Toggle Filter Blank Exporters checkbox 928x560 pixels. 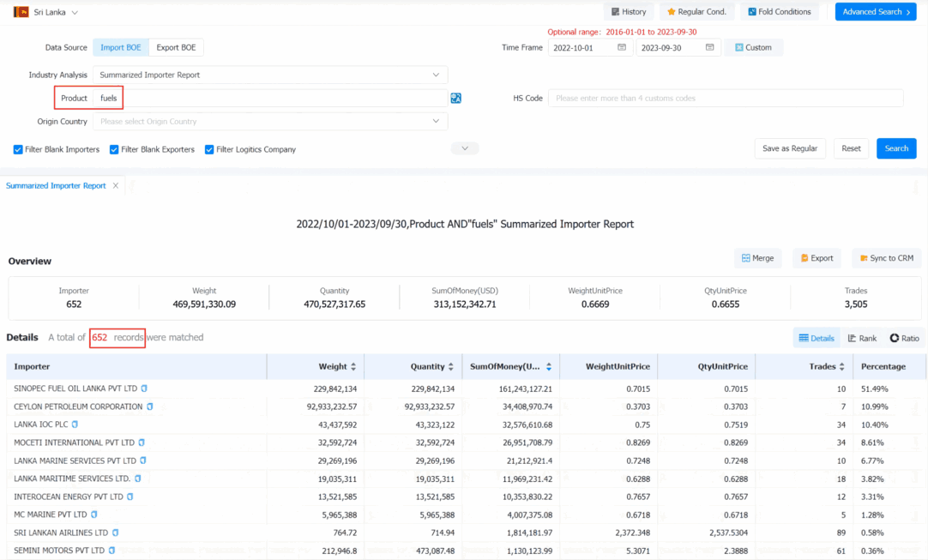(114, 150)
